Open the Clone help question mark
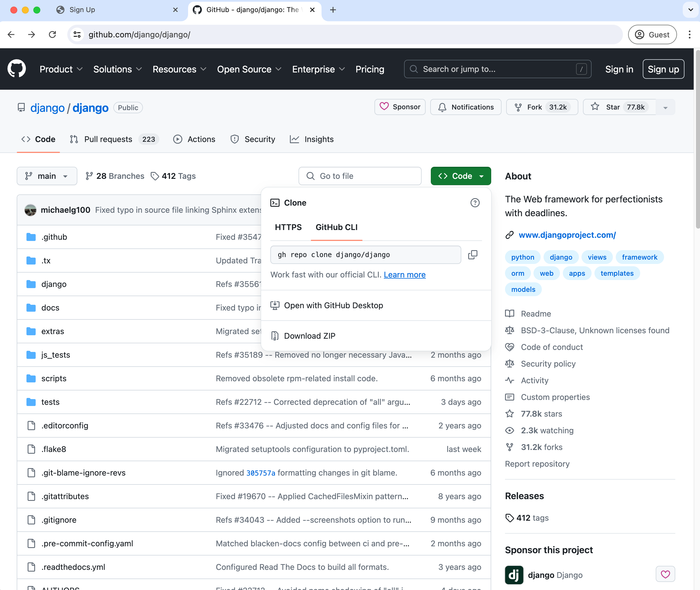The image size is (700, 590). pos(475,203)
